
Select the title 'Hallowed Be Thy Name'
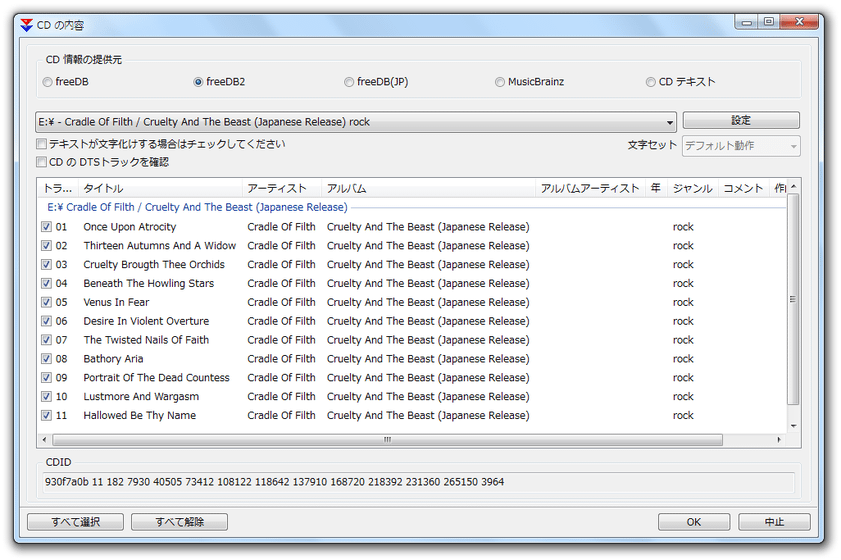(139, 415)
